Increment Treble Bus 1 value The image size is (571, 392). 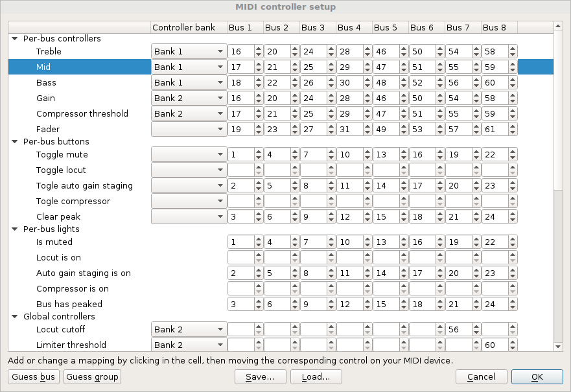(x=259, y=49)
